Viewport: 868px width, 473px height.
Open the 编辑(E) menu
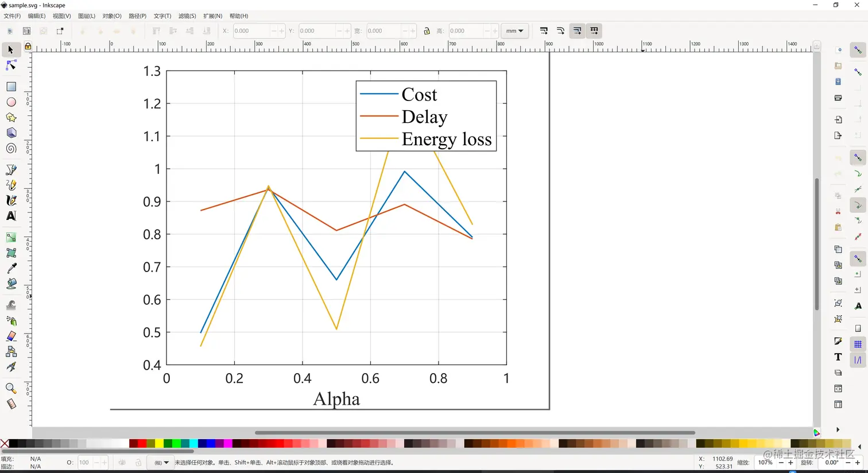click(37, 16)
